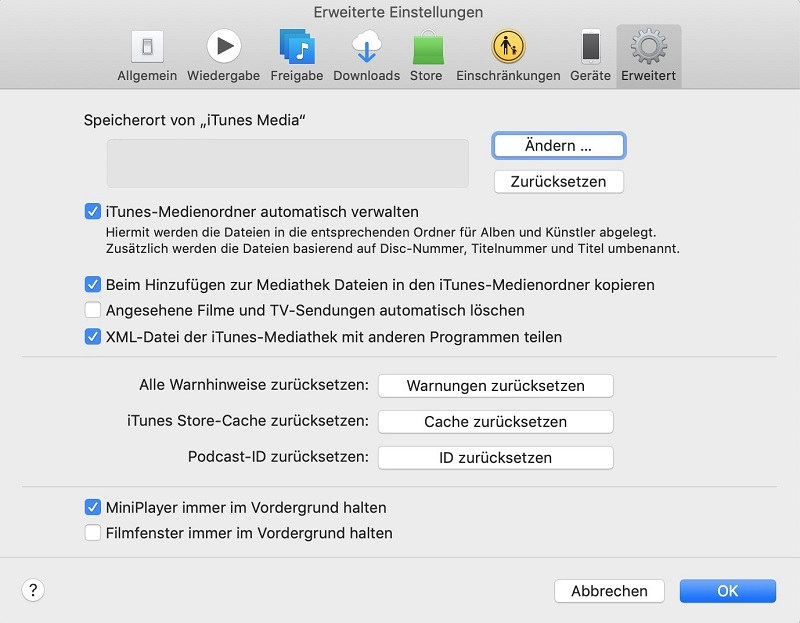800x623 pixels.
Task: Click the 'Podcast-ID zurücksetzen:' label
Action: (x=278, y=457)
